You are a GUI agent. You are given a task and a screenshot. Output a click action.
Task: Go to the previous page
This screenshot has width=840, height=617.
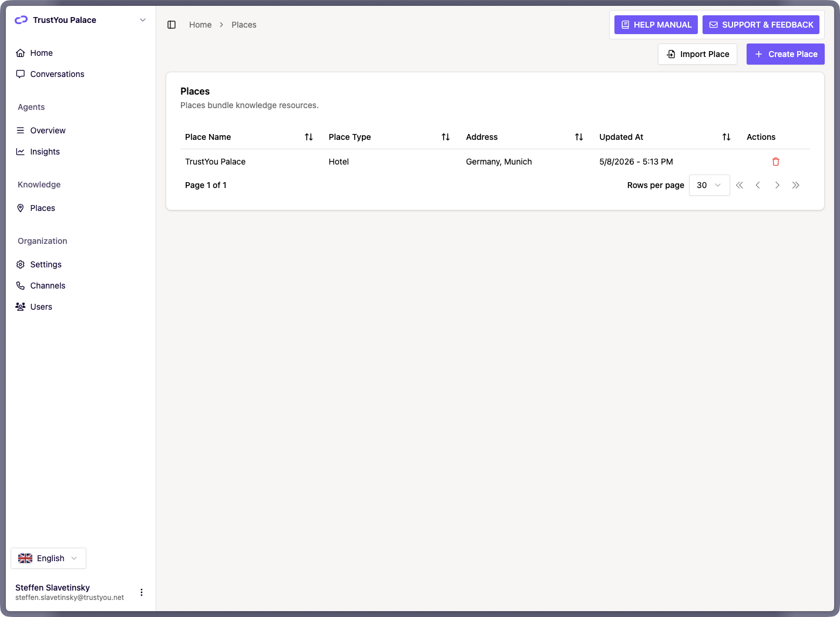tap(758, 185)
